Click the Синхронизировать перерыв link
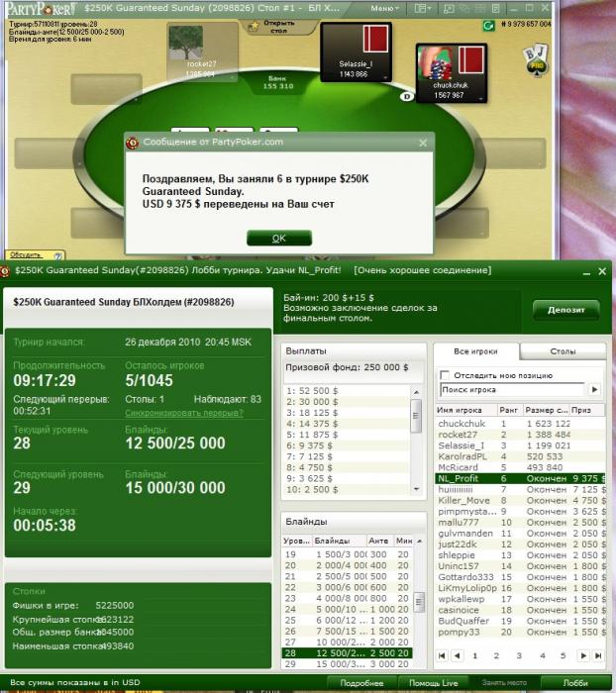This screenshot has width=616, height=693. pos(184,413)
